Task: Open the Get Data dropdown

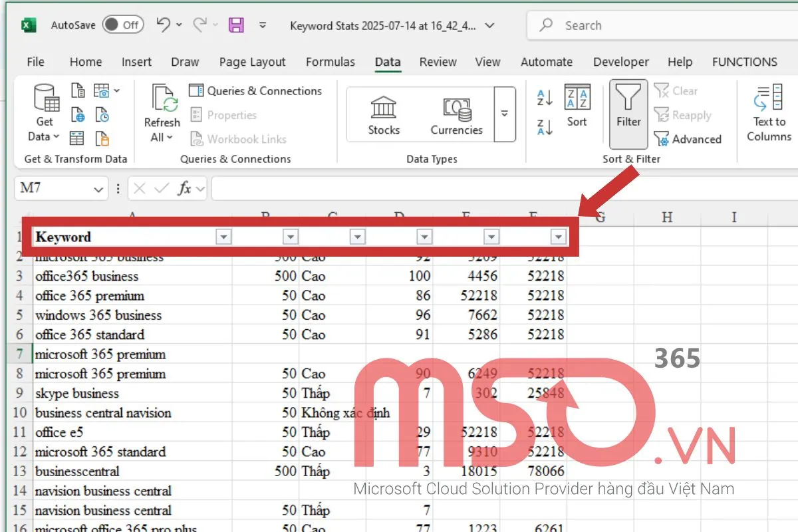Action: [45, 129]
